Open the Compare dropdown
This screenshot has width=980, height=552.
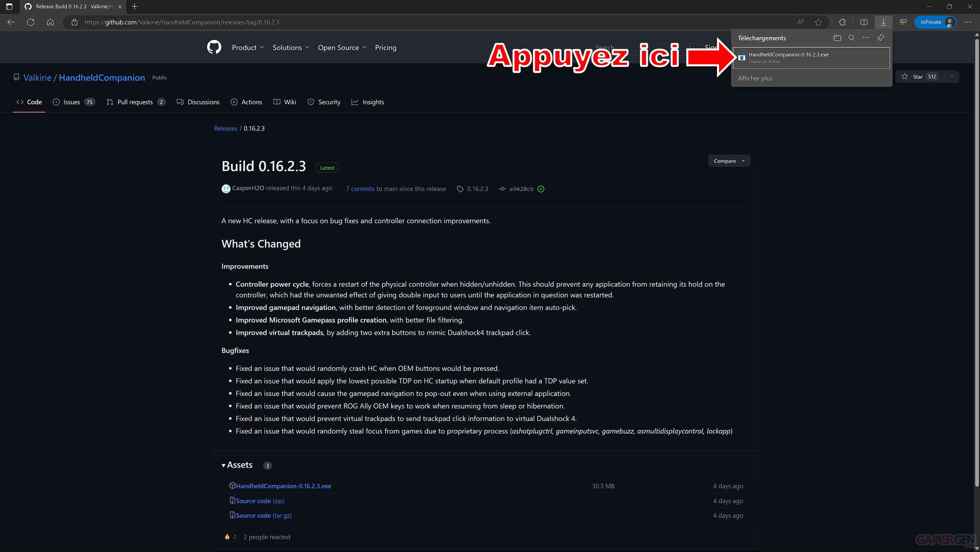(x=729, y=161)
